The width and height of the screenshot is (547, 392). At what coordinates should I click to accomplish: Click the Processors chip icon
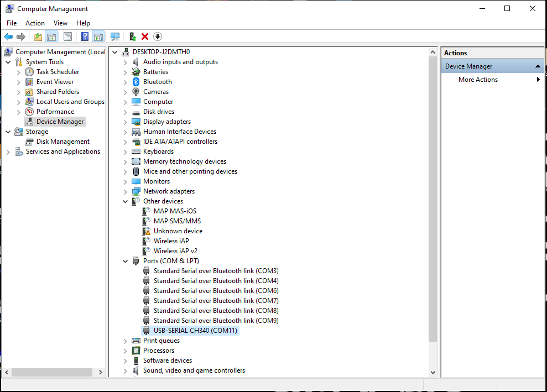pyautogui.click(x=136, y=351)
